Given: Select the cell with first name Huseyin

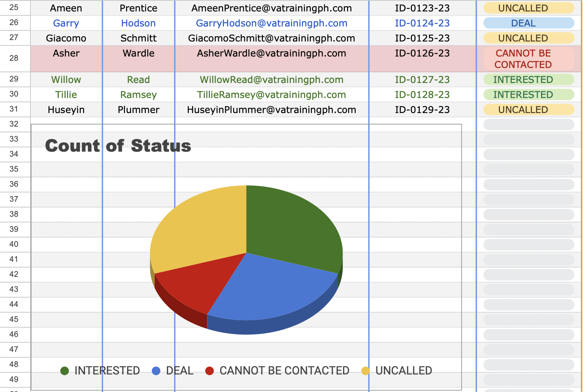Looking at the screenshot, I should coord(66,110).
